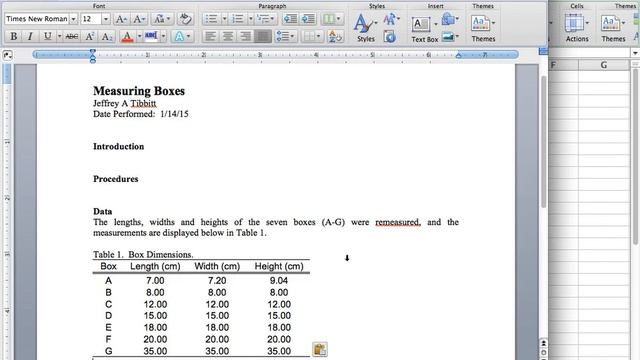Increase the paragraph indent

(x=308, y=19)
